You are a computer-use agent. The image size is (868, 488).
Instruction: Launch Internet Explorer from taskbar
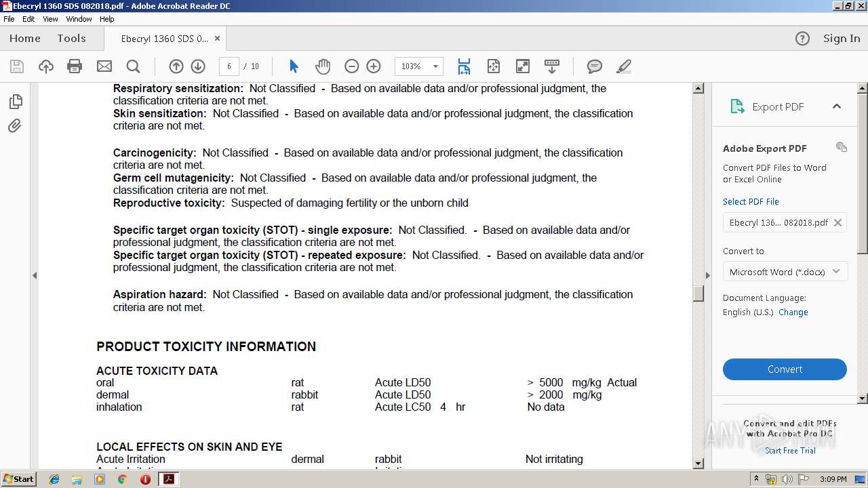tap(54, 479)
